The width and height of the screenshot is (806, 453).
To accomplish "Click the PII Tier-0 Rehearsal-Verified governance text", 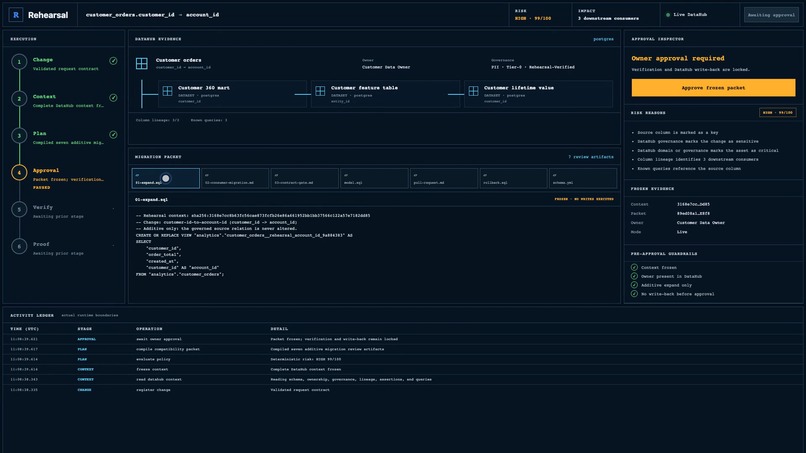I will tap(533, 67).
